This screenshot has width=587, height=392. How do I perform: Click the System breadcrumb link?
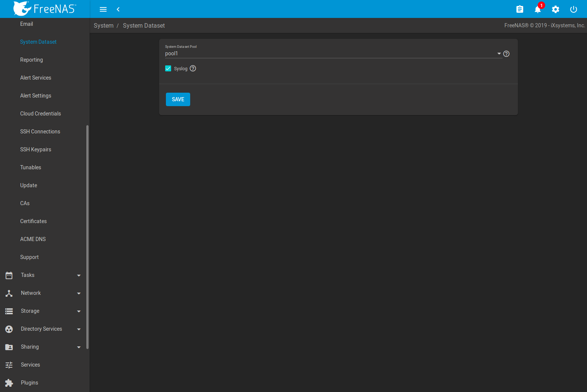pyautogui.click(x=104, y=25)
